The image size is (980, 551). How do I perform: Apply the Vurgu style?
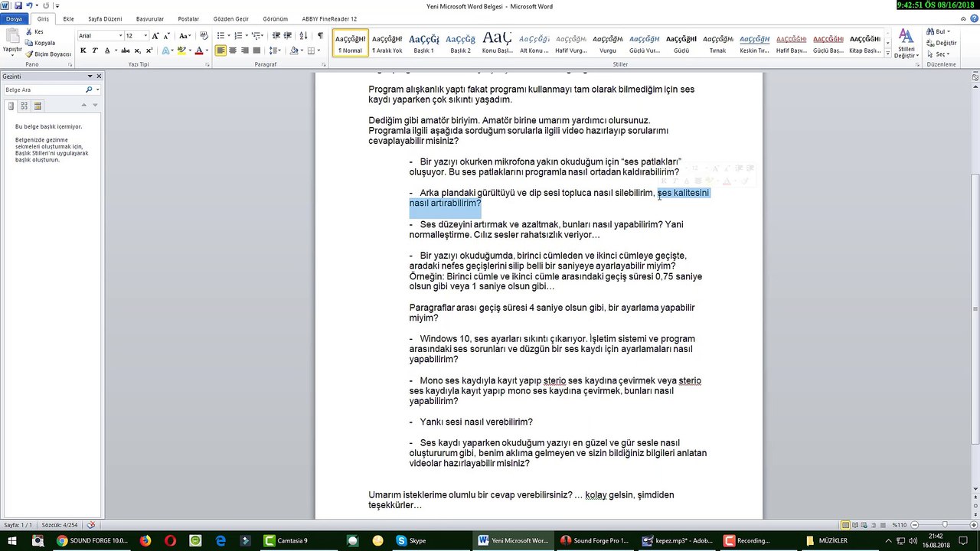click(607, 44)
